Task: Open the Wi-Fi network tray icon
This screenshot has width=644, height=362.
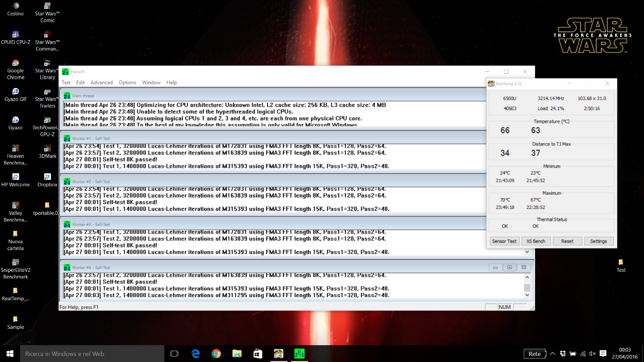Action: (583, 354)
